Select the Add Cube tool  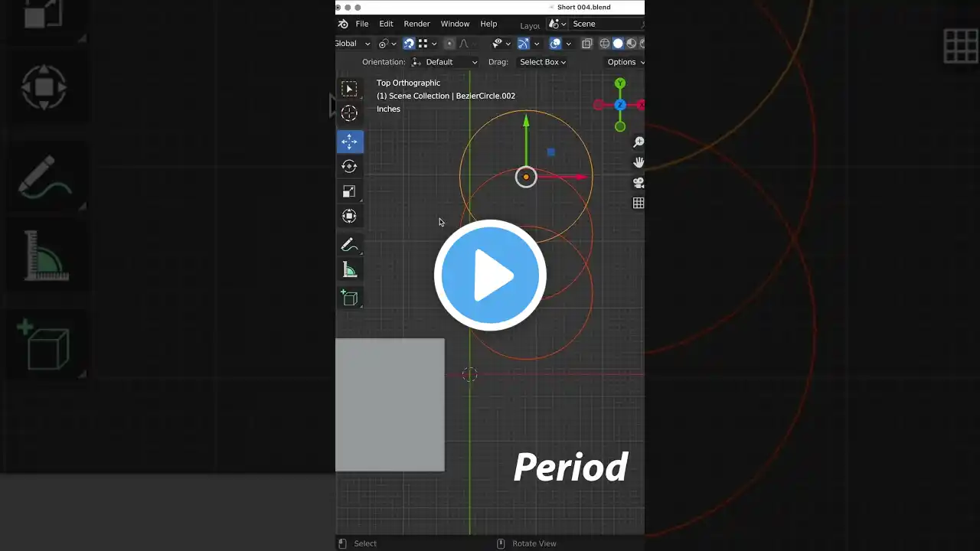349,298
